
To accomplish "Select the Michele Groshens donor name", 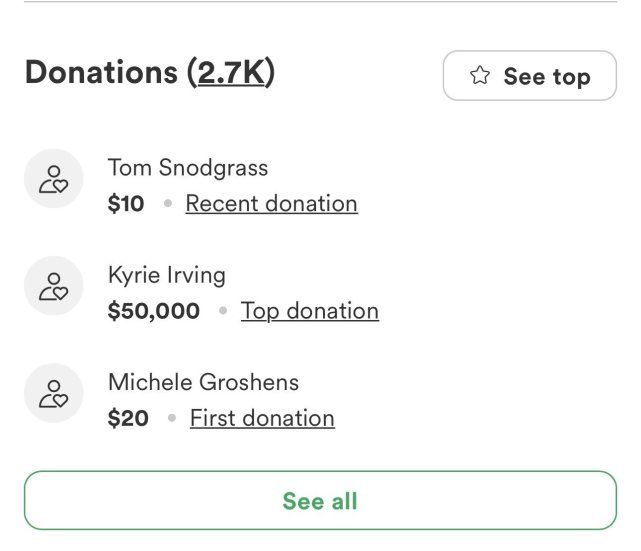I will click(x=204, y=382).
